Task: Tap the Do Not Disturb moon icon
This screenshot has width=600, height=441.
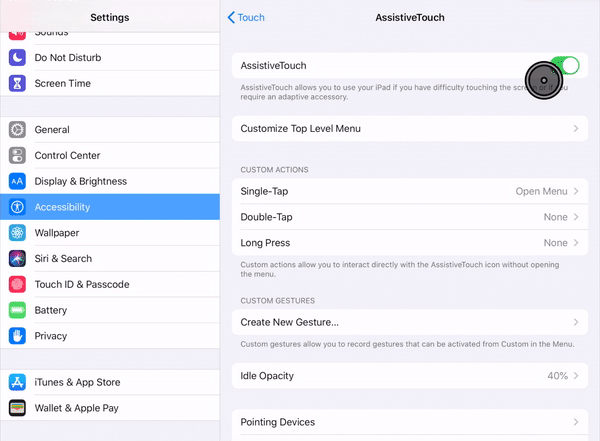Action: (17, 57)
